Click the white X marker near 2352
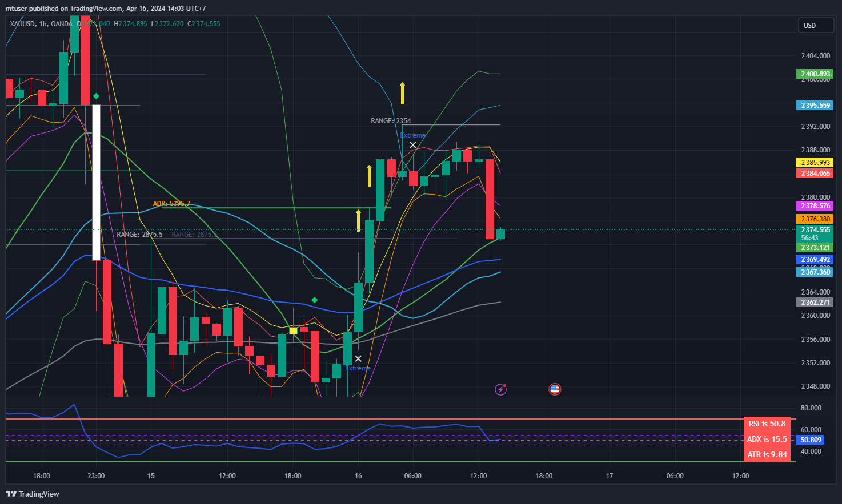This screenshot has height=504, width=842. tap(358, 358)
